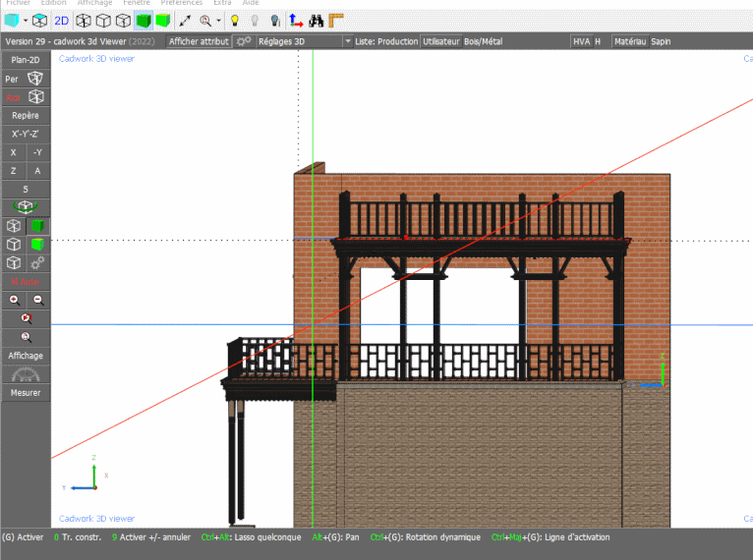Open the zoom tool dropdown arrow
Viewport: 753px width, 560px height.
point(218,20)
